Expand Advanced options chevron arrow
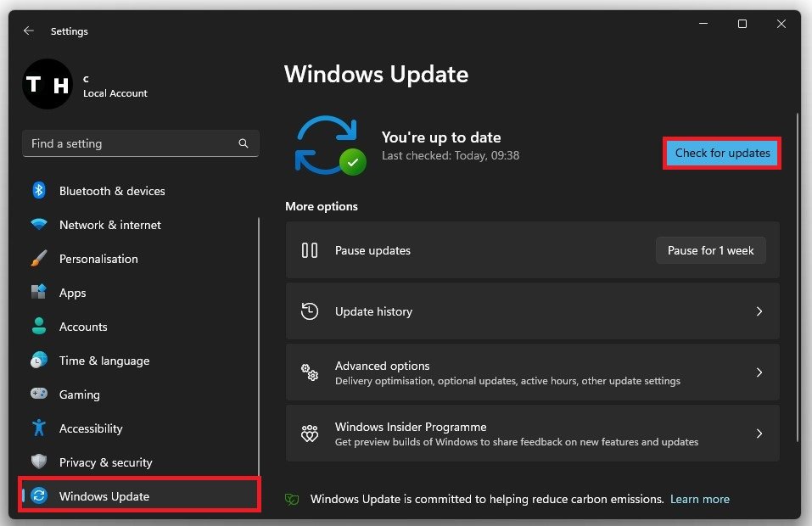This screenshot has height=526, width=812. (759, 372)
